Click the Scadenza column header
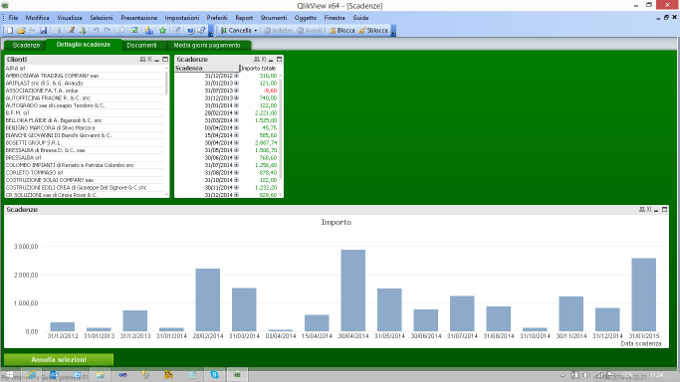This screenshot has width=680, height=382. (x=207, y=68)
